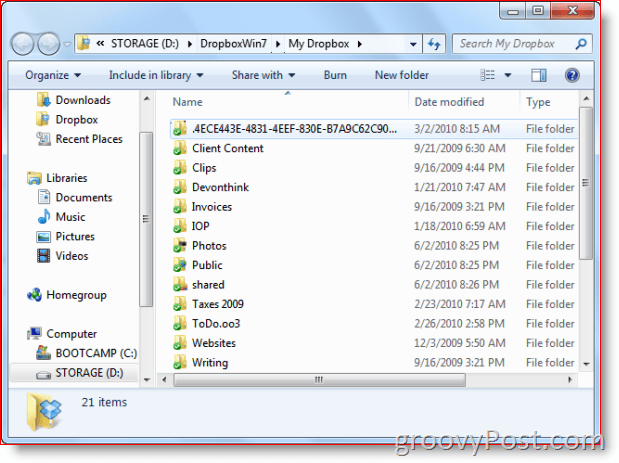Select the Client Content folder icon
Image resolution: width=619 pixels, height=463 pixels.
tap(180, 148)
